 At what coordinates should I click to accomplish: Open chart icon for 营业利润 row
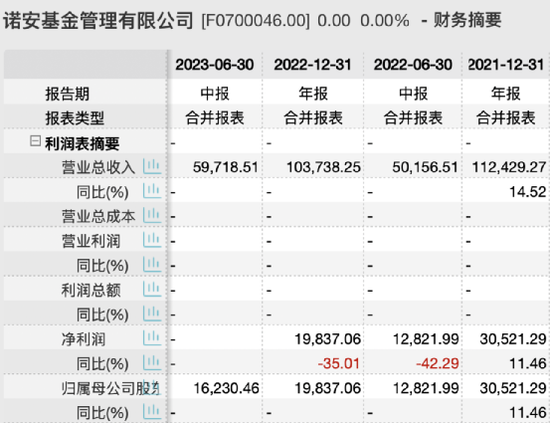click(x=152, y=240)
